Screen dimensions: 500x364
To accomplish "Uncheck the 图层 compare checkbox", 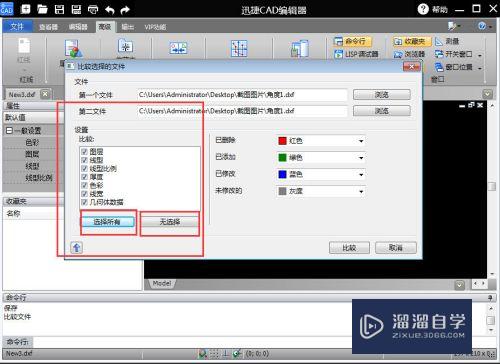I will click(x=84, y=152).
